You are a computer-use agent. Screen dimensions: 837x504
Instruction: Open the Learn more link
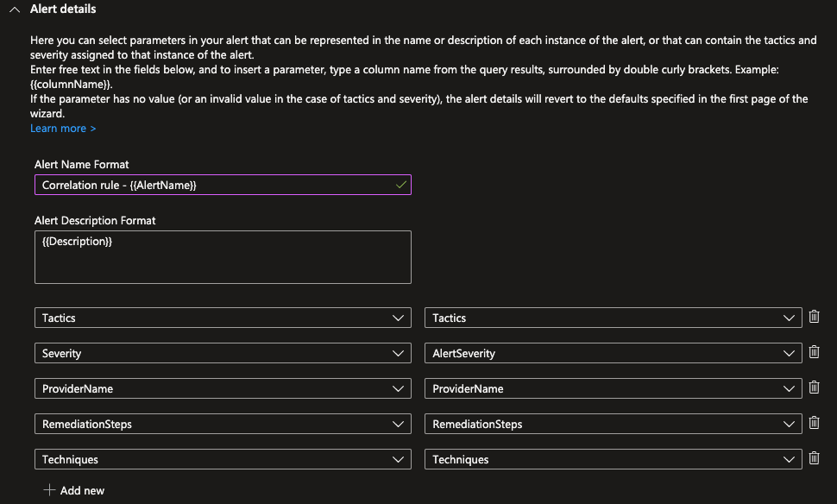[63, 129]
